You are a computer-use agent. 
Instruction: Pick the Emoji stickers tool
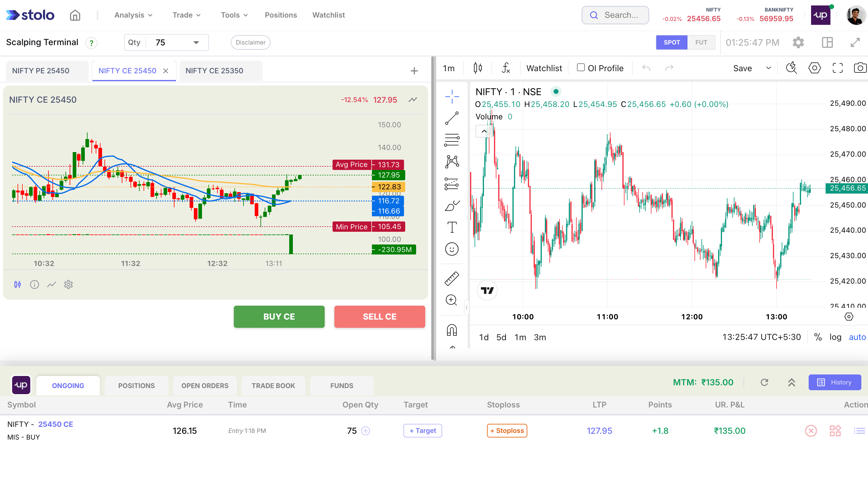[x=452, y=249]
